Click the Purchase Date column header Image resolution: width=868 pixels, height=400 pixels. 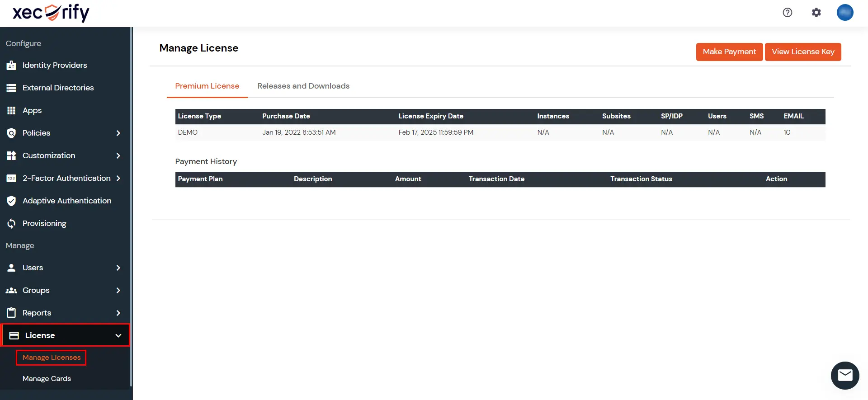pos(286,116)
